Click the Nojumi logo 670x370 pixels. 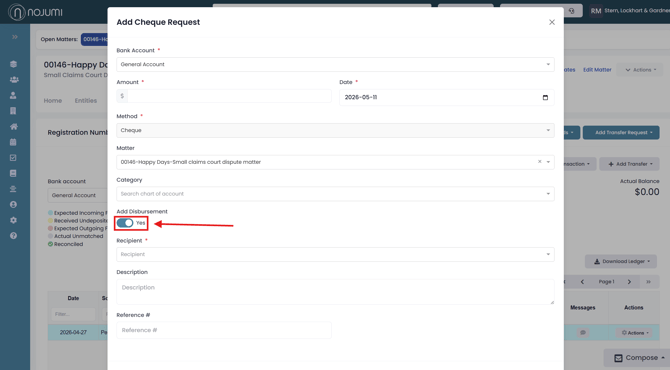(x=35, y=12)
